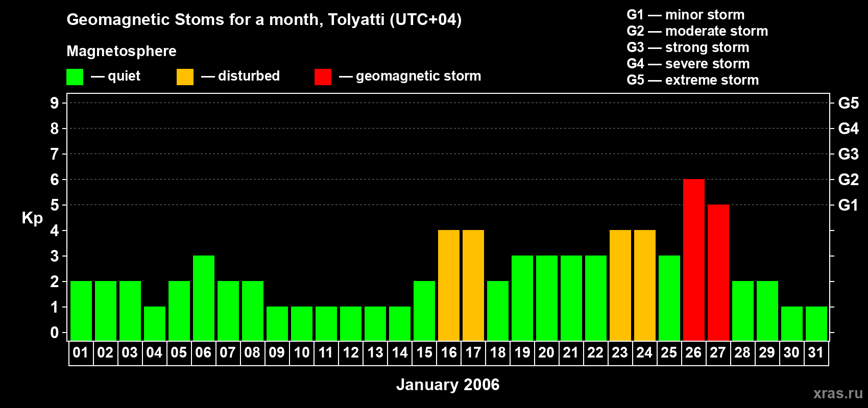Click the G2 right axis label

(849, 180)
